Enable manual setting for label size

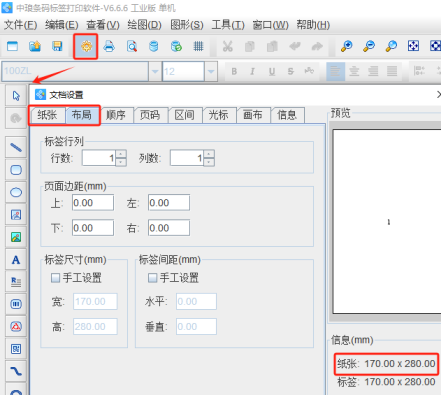tap(55, 278)
